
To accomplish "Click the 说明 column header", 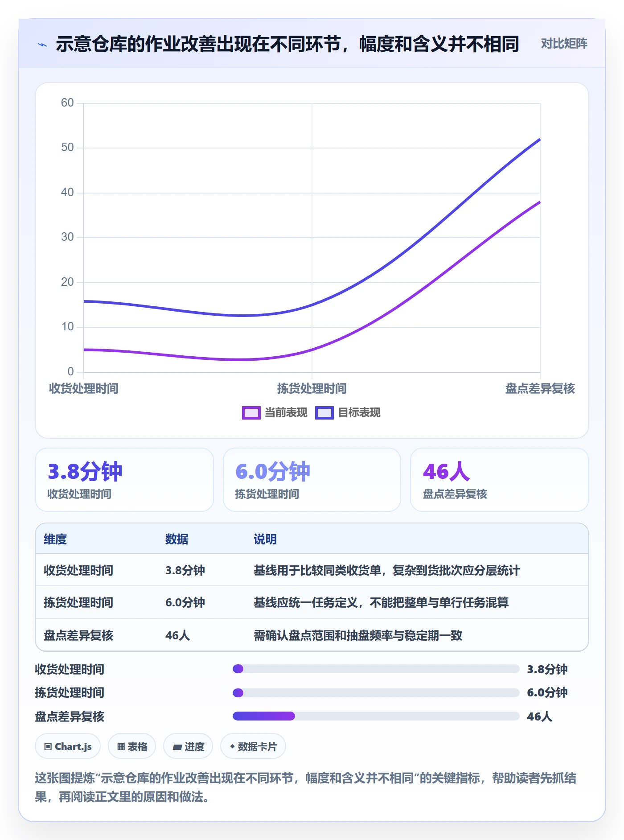I will click(x=265, y=539).
